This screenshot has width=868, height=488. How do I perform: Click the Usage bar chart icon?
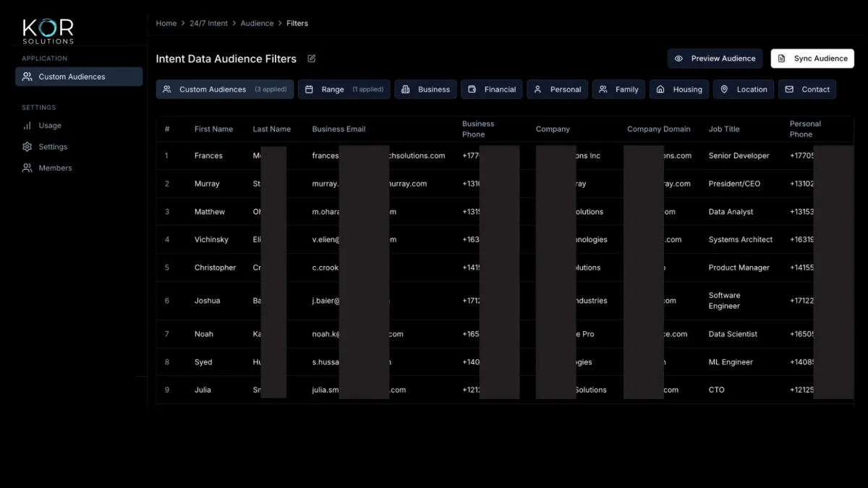(27, 126)
